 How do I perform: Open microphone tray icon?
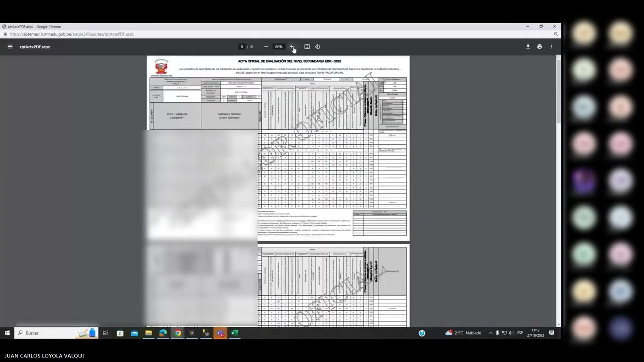click(x=497, y=333)
